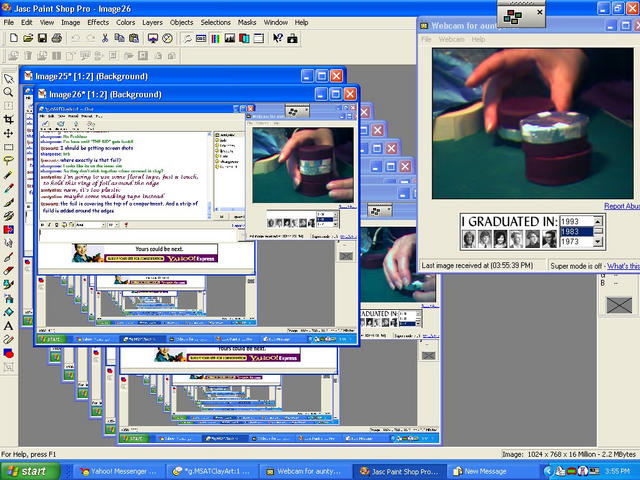Switch to Webcam for aunty taskbar button

tap(305, 471)
